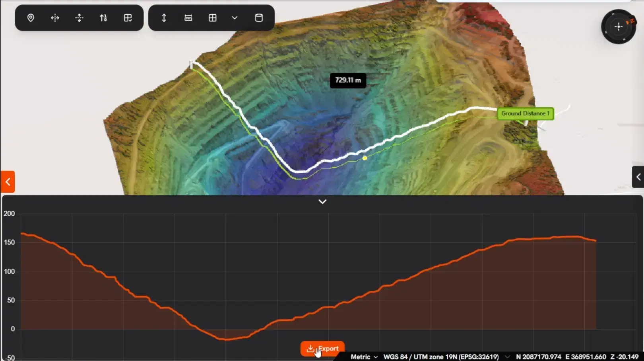Viewport: 644px width, 361px height.
Task: Select the ruler distance measurement tool
Action: pyautogui.click(x=188, y=18)
